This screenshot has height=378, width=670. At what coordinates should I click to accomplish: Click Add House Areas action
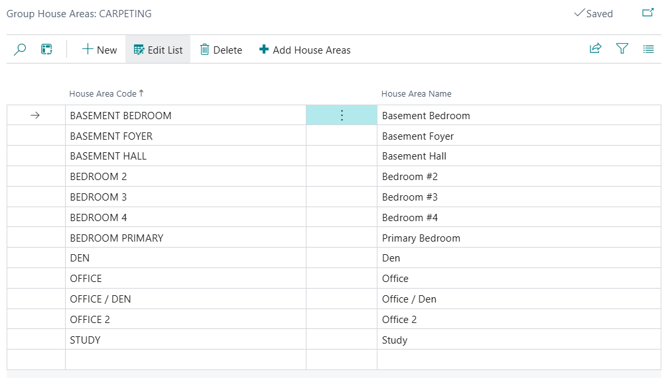click(305, 50)
